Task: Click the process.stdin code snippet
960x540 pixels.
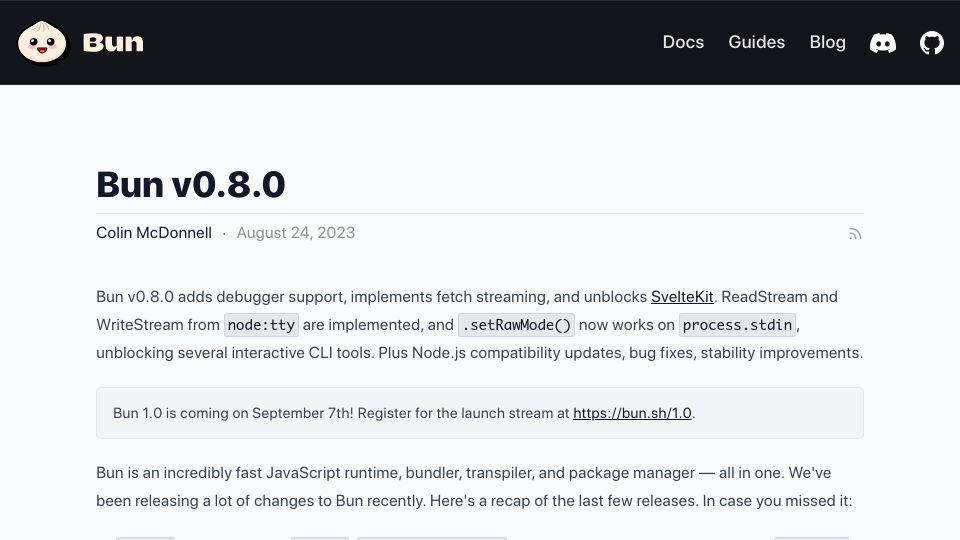Action: [738, 325]
